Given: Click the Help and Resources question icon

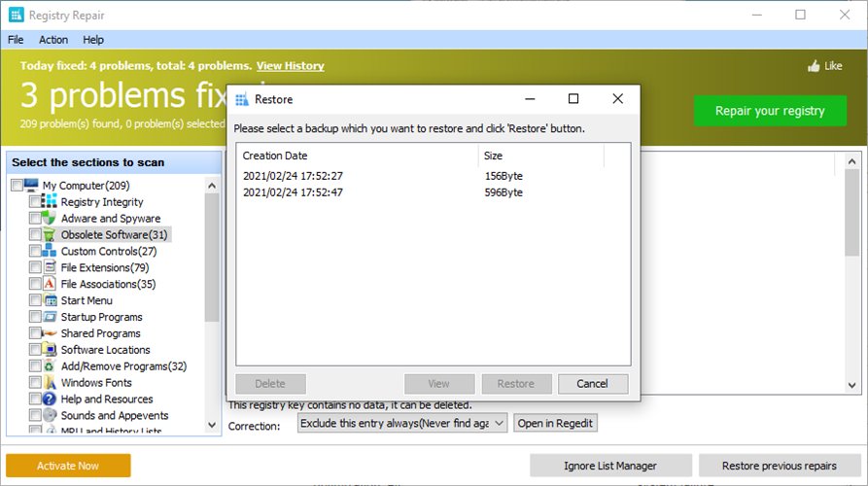Looking at the screenshot, I should point(50,399).
